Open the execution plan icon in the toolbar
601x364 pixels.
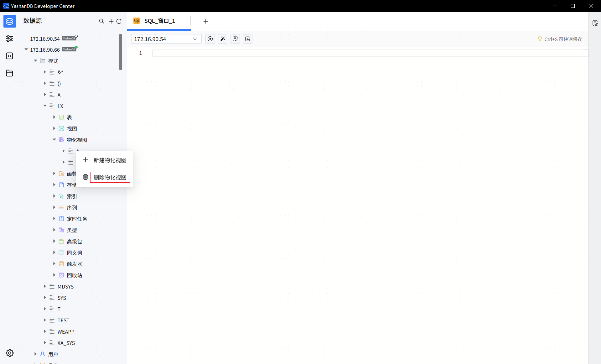(247, 39)
